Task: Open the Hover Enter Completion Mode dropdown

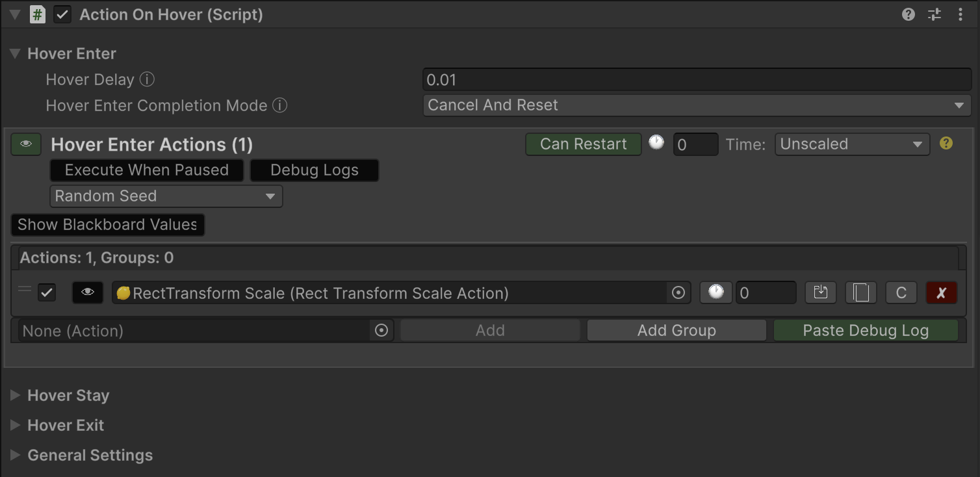Action: (696, 105)
